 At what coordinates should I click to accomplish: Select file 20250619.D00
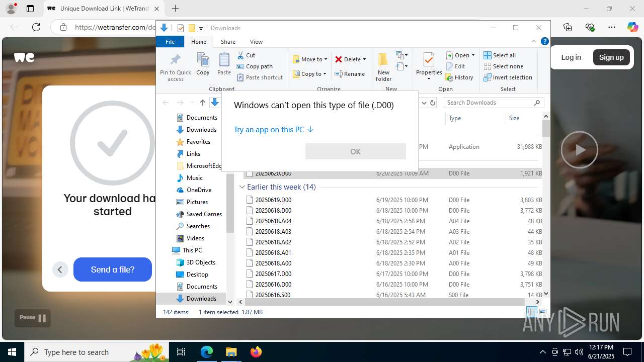[273, 200]
